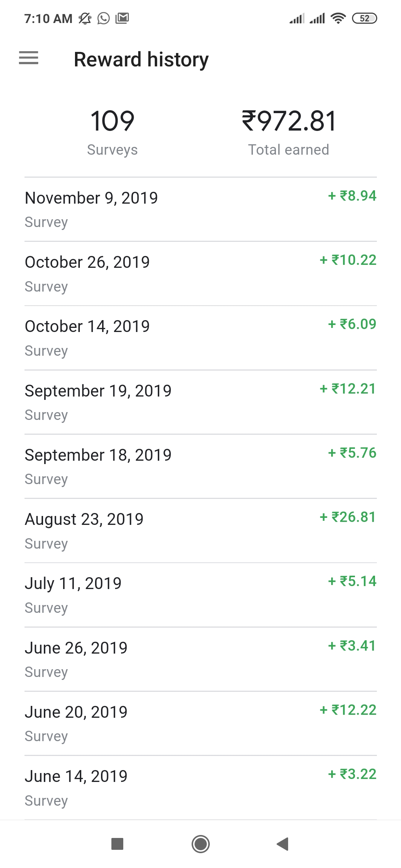
Task: Select the October 26, 2019 survey reward
Action: (200, 274)
